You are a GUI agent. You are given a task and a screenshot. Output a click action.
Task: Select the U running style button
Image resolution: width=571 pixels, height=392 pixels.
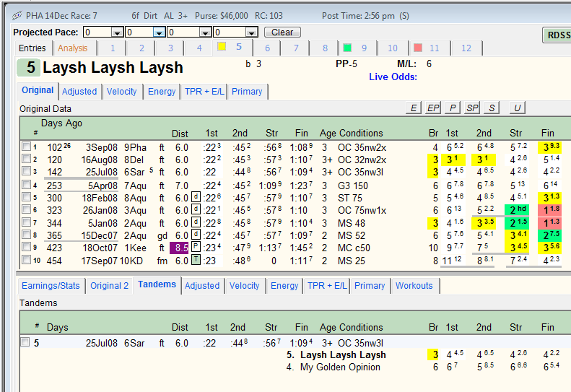click(x=518, y=108)
